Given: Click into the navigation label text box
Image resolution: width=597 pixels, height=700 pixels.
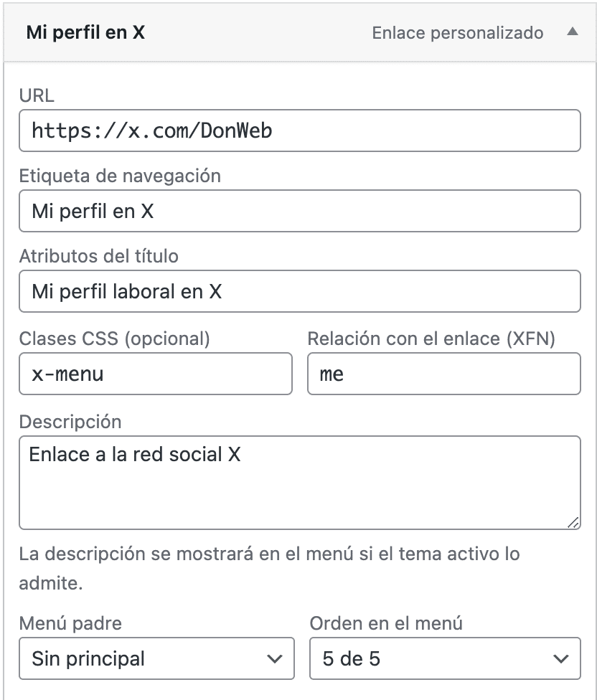Looking at the screenshot, I should coord(299,211).
